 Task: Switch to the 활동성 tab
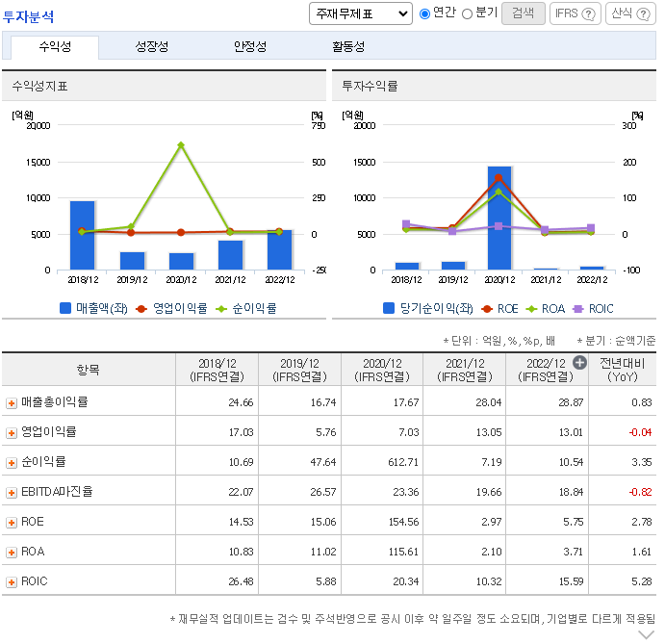click(348, 46)
